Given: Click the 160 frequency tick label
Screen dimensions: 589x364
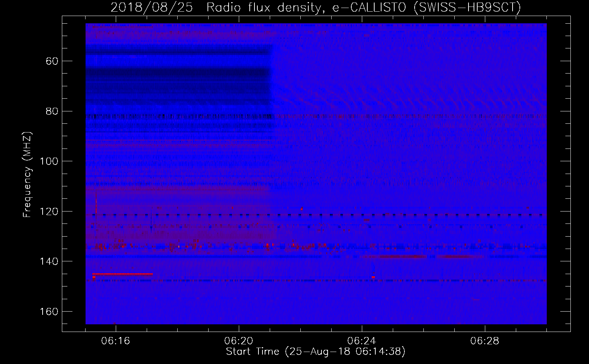Looking at the screenshot, I should [x=49, y=312].
